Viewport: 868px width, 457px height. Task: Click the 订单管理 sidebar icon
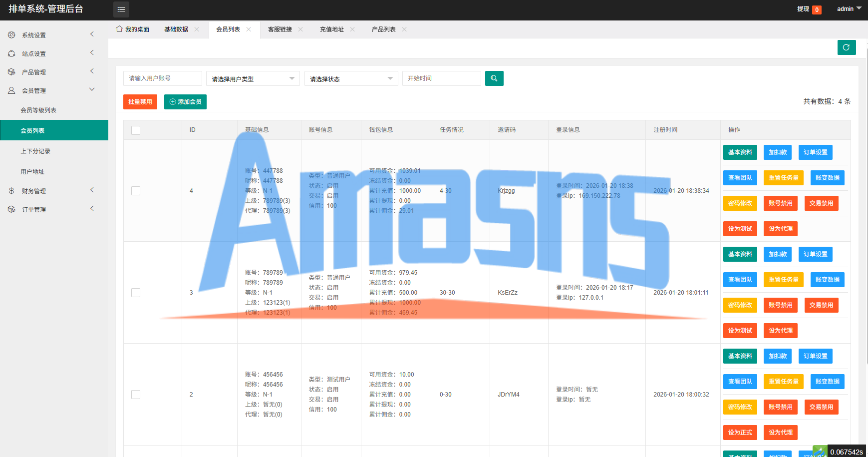11,209
